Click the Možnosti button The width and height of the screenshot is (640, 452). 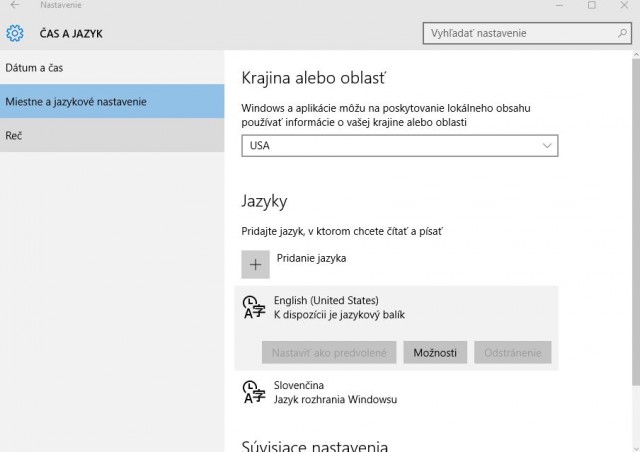click(435, 352)
